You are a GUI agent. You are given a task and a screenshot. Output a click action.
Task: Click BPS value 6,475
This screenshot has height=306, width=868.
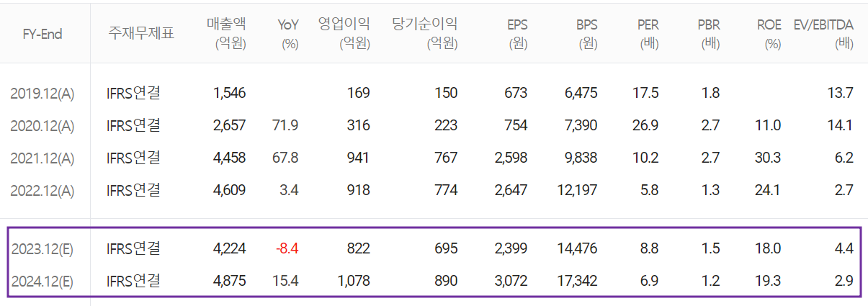click(x=580, y=93)
